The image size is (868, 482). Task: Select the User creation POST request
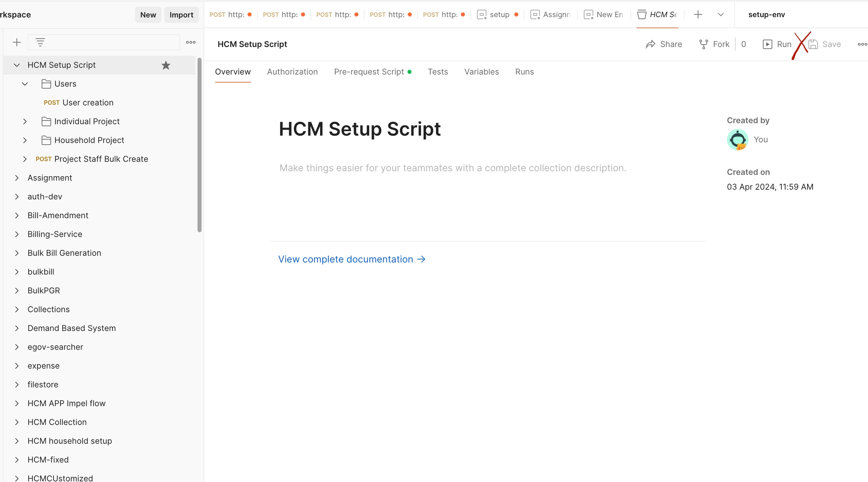point(88,103)
